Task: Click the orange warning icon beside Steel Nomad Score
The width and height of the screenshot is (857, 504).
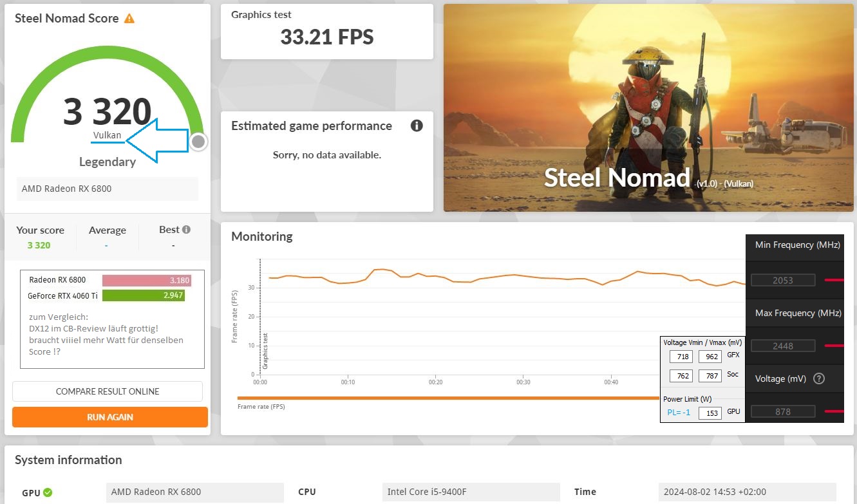Action: point(129,19)
